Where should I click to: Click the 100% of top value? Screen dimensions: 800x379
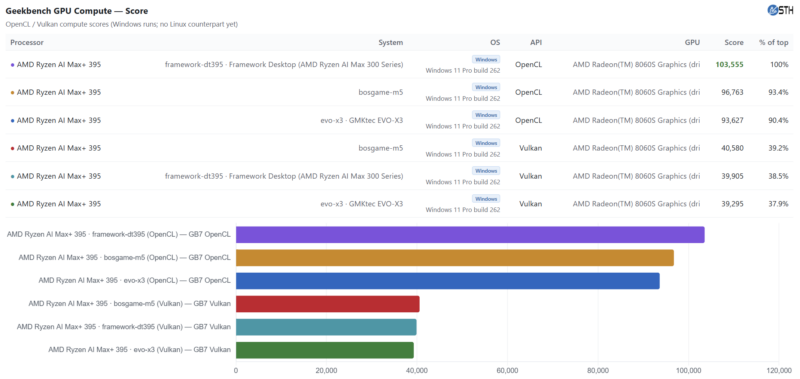780,65
